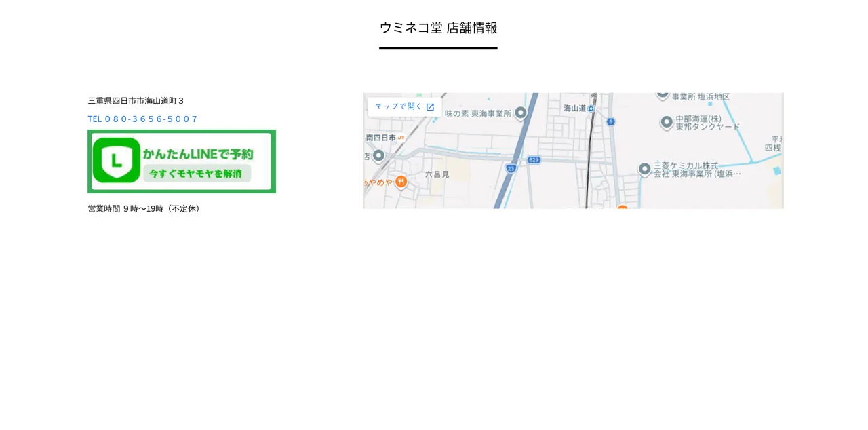Click the route 6 shield near 海山道

pos(611,121)
